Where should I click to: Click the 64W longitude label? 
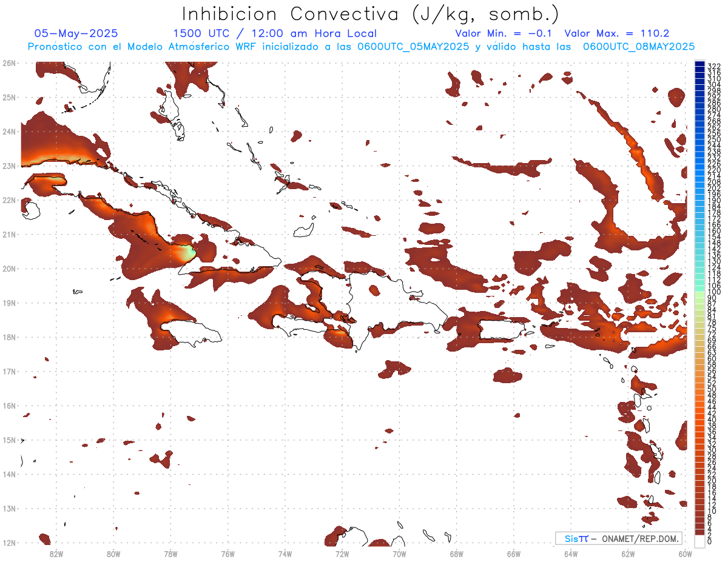pos(571,553)
